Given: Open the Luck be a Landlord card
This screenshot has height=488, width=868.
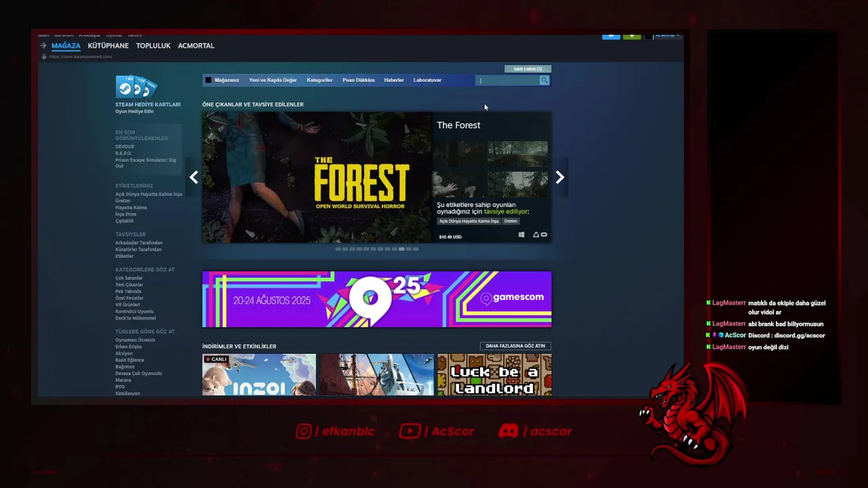Looking at the screenshot, I should [494, 374].
